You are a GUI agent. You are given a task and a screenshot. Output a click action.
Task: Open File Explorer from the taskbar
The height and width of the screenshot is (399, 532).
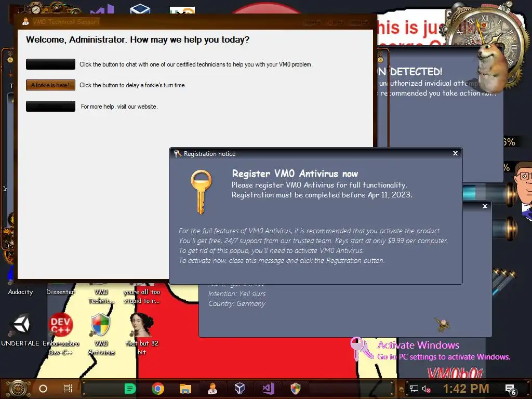click(185, 389)
